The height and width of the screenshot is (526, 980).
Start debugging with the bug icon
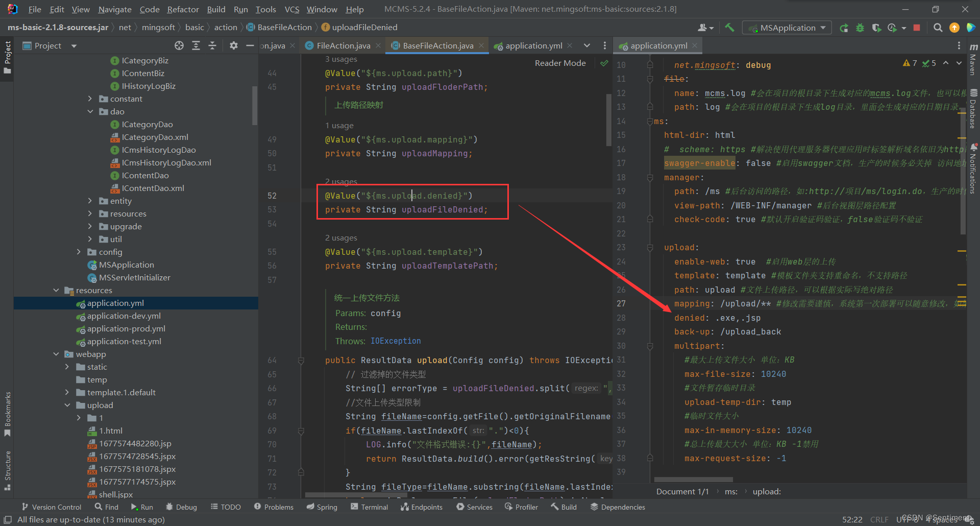coord(860,28)
